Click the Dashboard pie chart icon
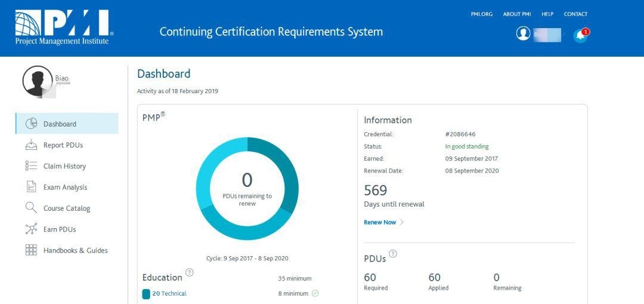 [32, 124]
